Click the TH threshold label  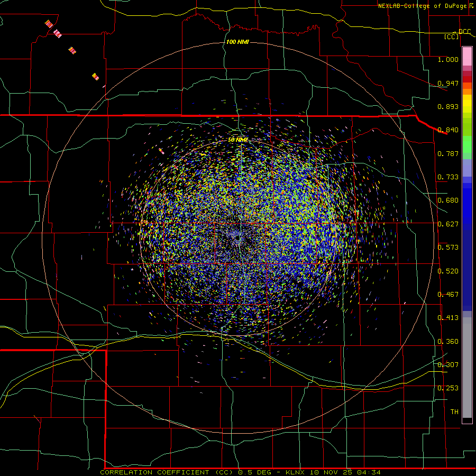coord(454,412)
